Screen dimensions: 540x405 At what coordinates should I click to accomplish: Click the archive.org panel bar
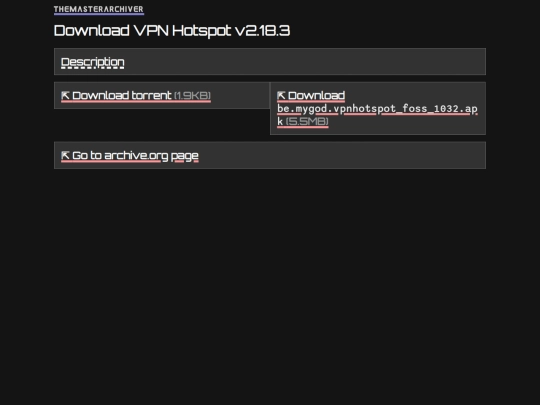pyautogui.click(x=270, y=155)
